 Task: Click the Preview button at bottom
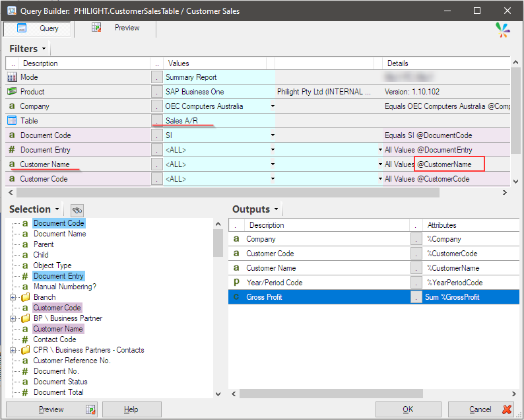point(51,409)
